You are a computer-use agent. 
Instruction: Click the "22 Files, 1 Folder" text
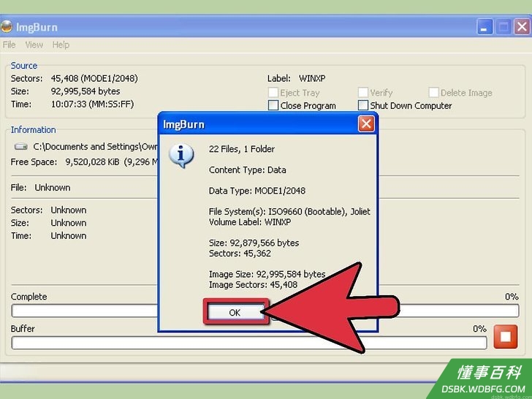click(x=242, y=149)
